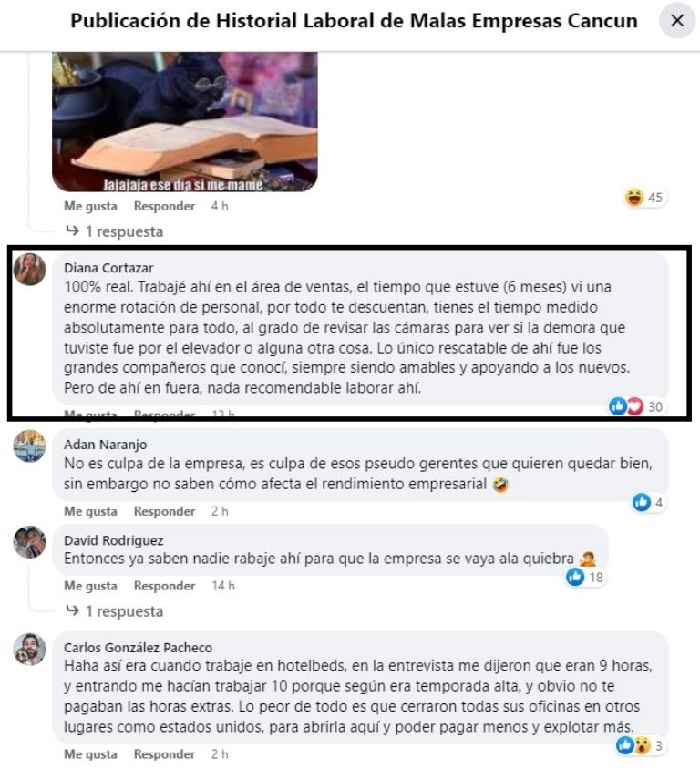
Task: Open David Rodriguez's profile photo
Action: 30,542
